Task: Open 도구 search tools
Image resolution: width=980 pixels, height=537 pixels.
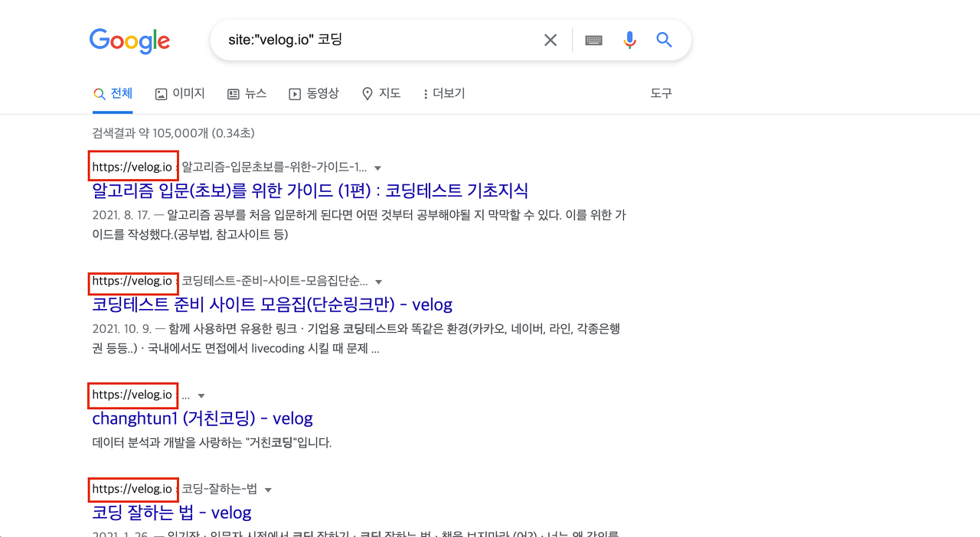Action: (661, 93)
